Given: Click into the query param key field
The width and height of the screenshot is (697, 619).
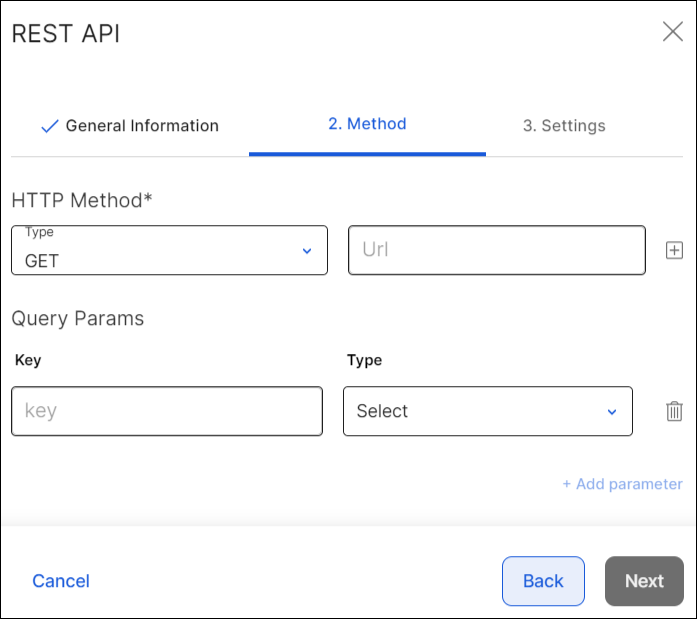Looking at the screenshot, I should 167,411.
